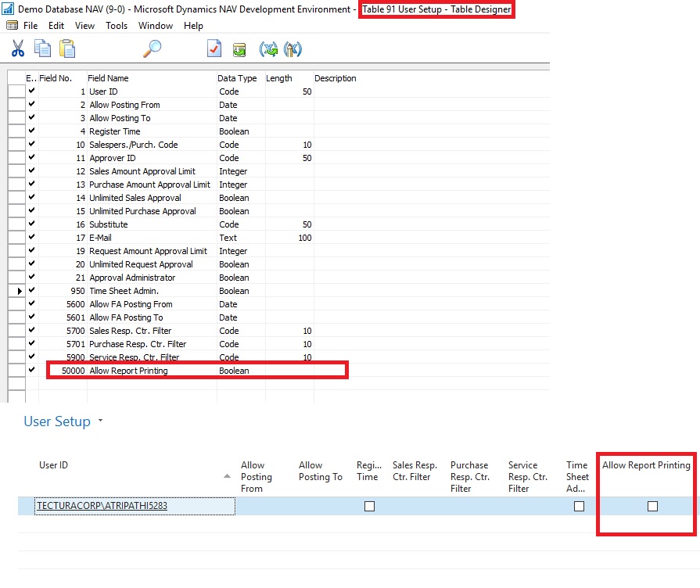Click the Copy icon in toolbar
The image size is (700, 588).
(x=42, y=49)
